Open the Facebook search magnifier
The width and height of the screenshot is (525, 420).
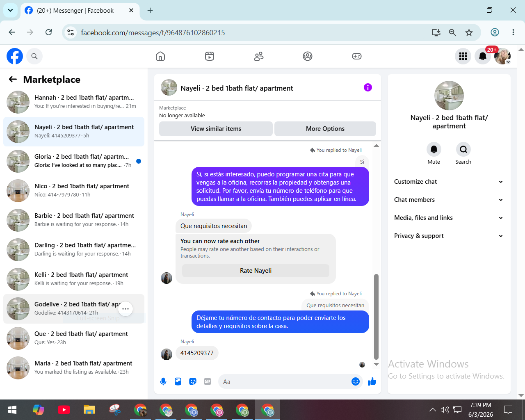tap(34, 56)
